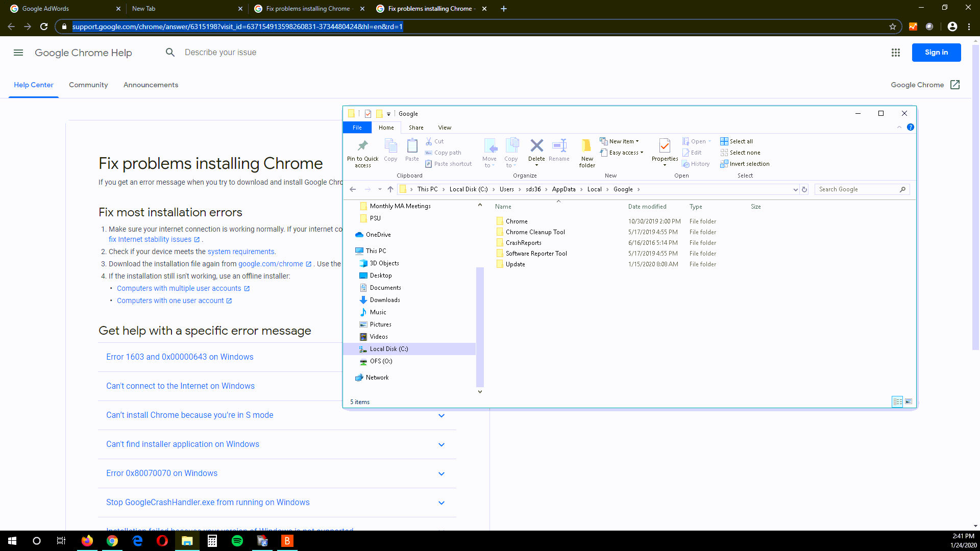Click the History icon in Open group
Screen dimensions: 980x551
(x=696, y=164)
